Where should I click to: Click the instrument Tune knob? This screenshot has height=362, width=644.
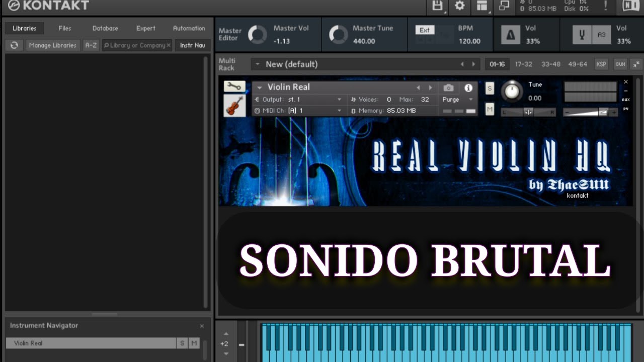click(x=512, y=90)
